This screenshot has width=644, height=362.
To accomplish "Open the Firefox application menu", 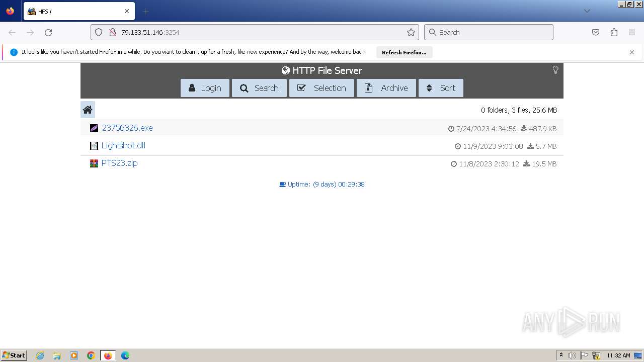I will [632, 32].
